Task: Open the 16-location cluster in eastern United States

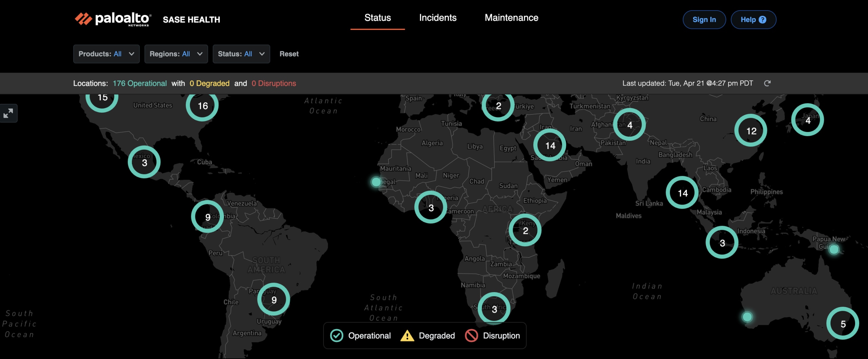Action: click(202, 106)
